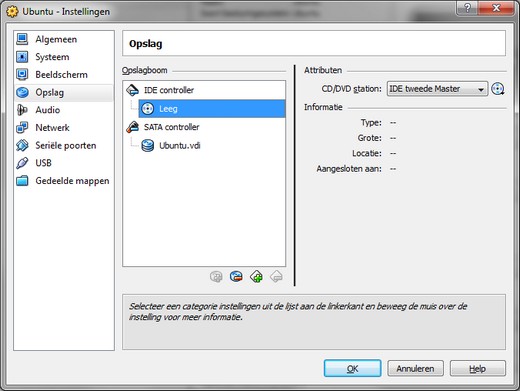Click the greyed add controller icon
520x391 pixels.
point(216,276)
